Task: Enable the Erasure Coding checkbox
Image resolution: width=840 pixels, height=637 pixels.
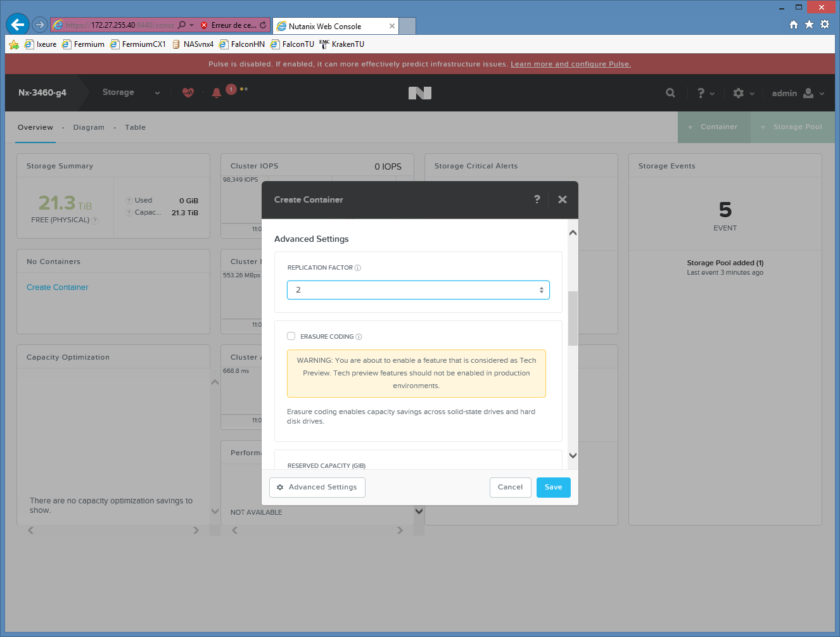Action: 291,336
